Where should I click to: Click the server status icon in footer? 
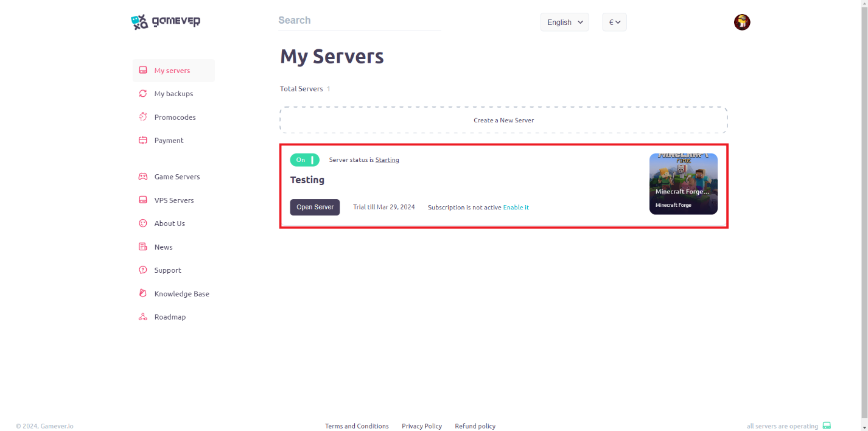pyautogui.click(x=827, y=426)
